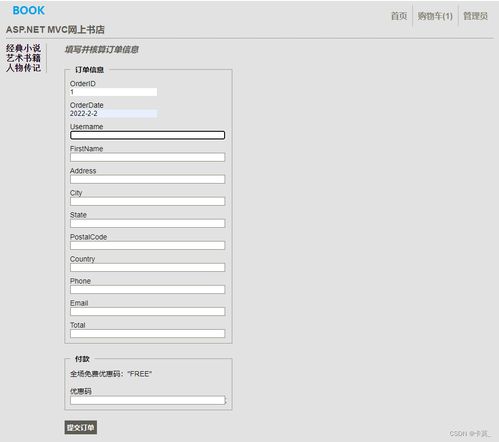Click the BOOK logo text
The width and height of the screenshot is (499, 442).
click(29, 10)
